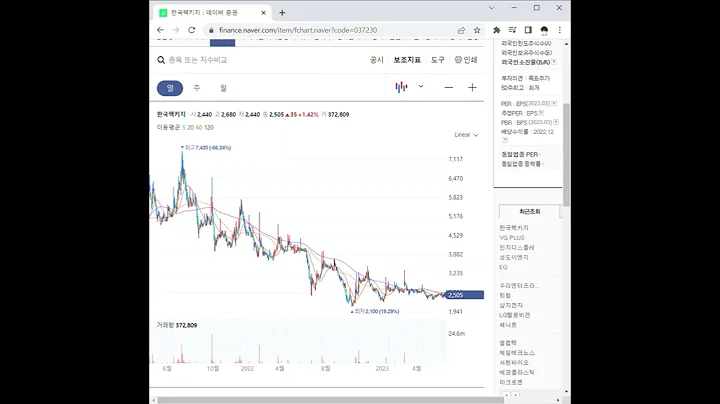The image size is (720, 404).
Task: Open the Chrome profile avatar
Action: (x=544, y=30)
